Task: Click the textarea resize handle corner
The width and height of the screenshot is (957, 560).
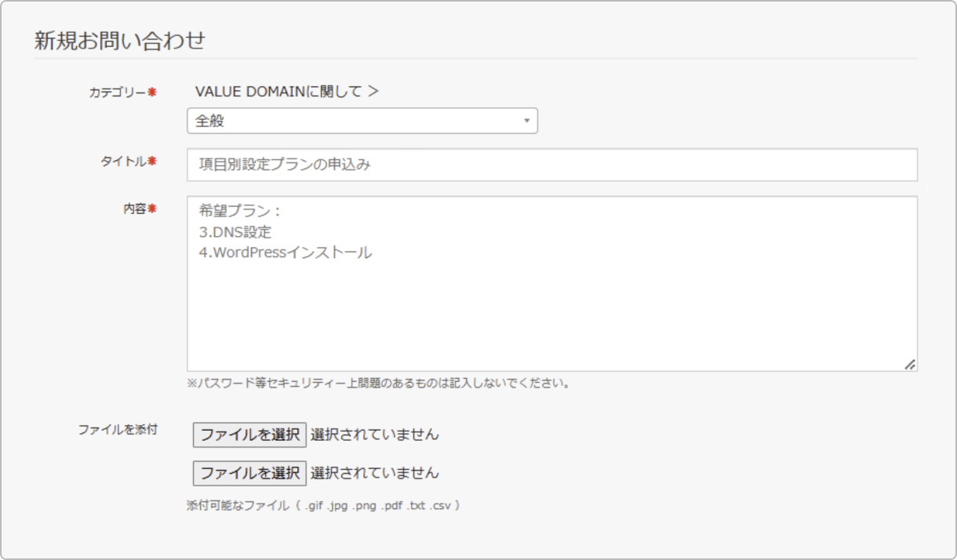Action: (x=910, y=365)
